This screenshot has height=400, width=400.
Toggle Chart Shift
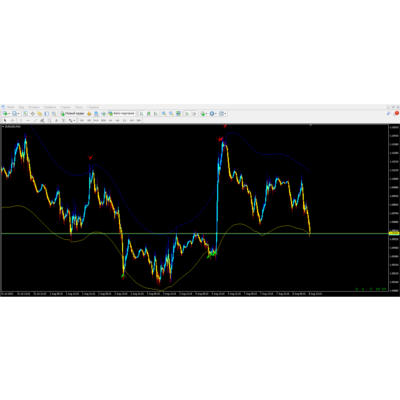[194, 113]
